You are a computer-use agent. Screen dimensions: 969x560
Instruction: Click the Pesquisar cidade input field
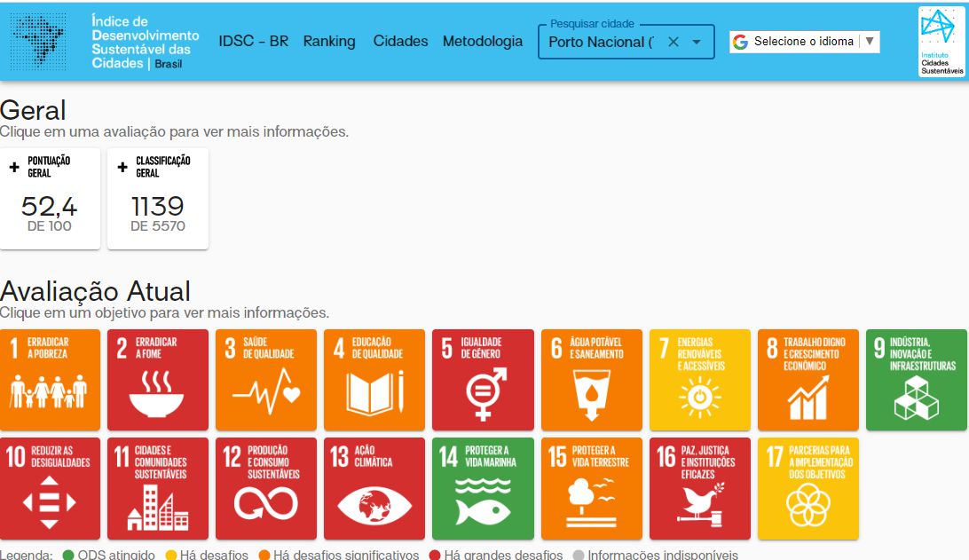click(601, 42)
